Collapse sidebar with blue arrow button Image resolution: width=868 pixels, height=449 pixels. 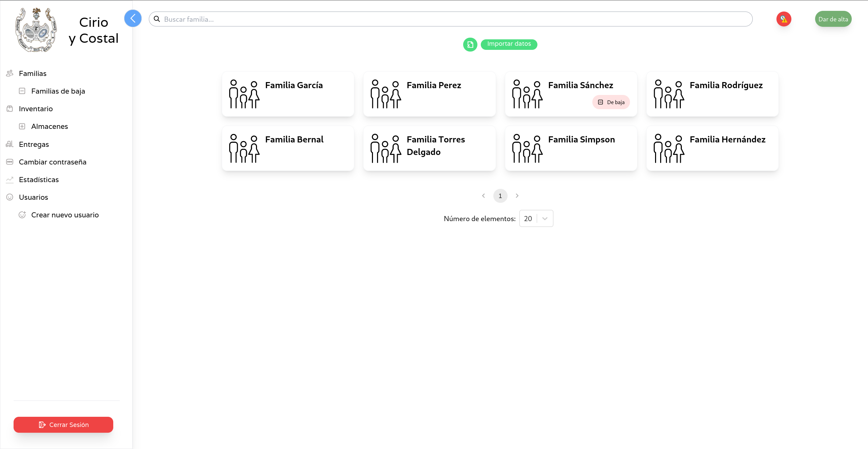(x=133, y=18)
